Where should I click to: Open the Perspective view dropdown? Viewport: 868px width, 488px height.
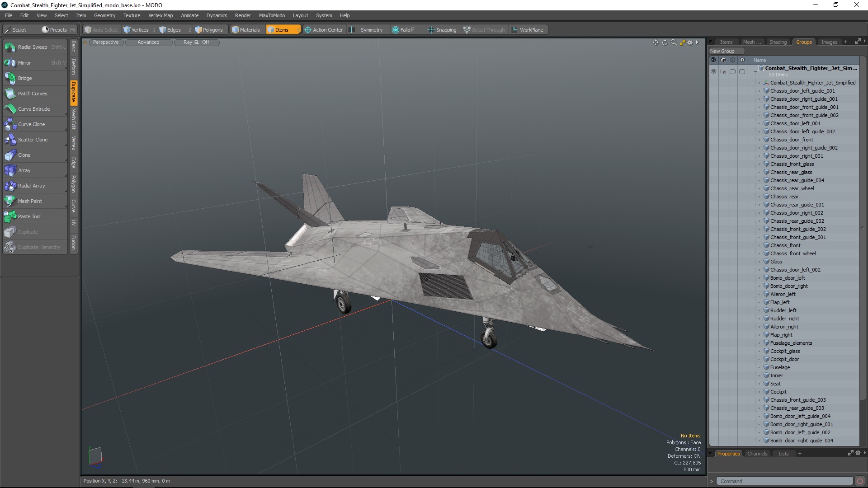click(106, 42)
